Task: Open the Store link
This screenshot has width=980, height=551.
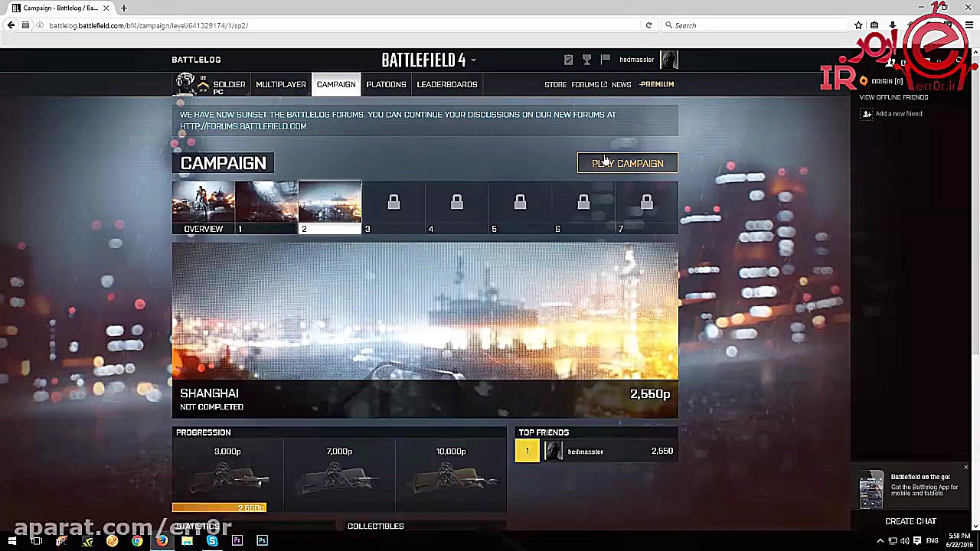Action: [x=555, y=84]
